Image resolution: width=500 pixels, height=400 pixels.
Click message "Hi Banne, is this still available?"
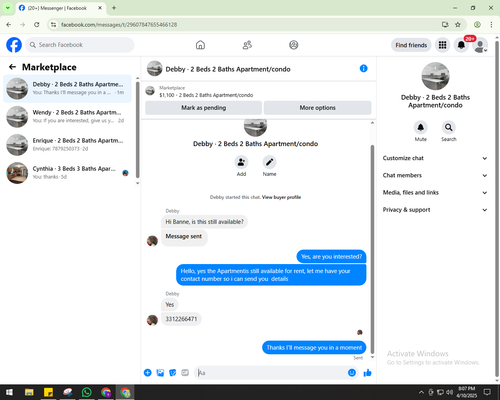click(204, 222)
